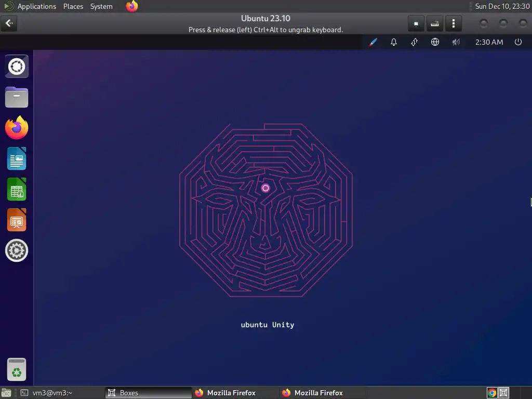Open the power session menu icon
The image size is (532, 399).
point(518,42)
